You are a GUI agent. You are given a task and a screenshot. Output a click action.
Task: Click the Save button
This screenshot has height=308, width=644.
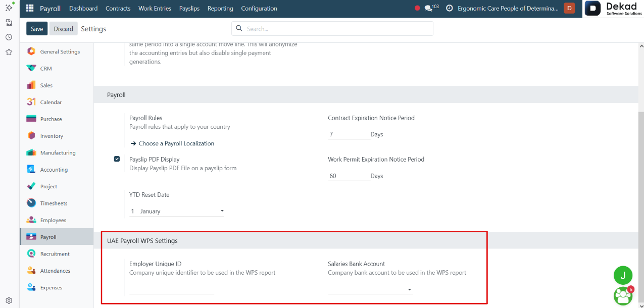coord(37,29)
